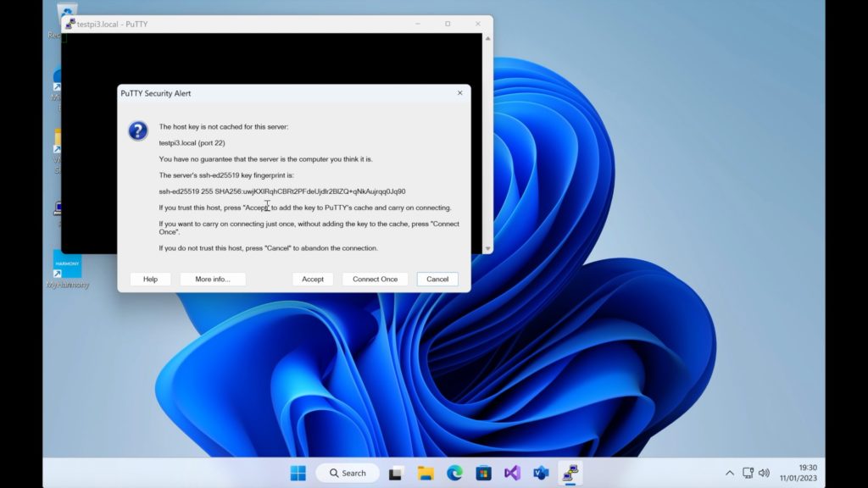Minimize the testpi3.local PuTTY window
The width and height of the screenshot is (868, 488).
(418, 24)
